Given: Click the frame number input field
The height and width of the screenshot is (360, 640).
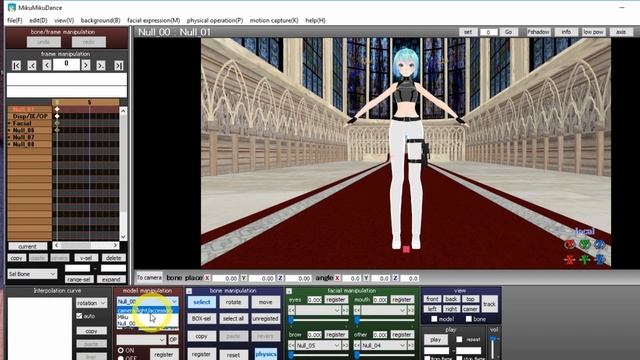Looking at the screenshot, I should pos(66,64).
